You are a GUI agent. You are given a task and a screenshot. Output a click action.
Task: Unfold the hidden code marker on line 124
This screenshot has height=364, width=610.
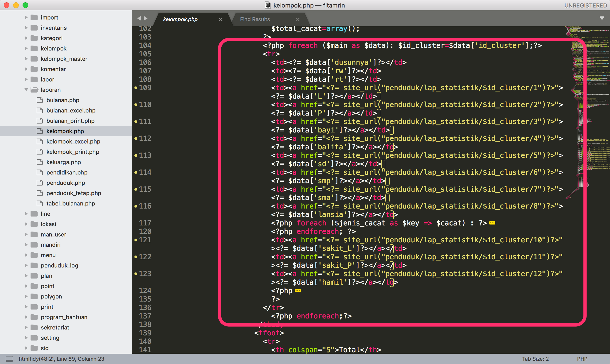click(x=298, y=291)
